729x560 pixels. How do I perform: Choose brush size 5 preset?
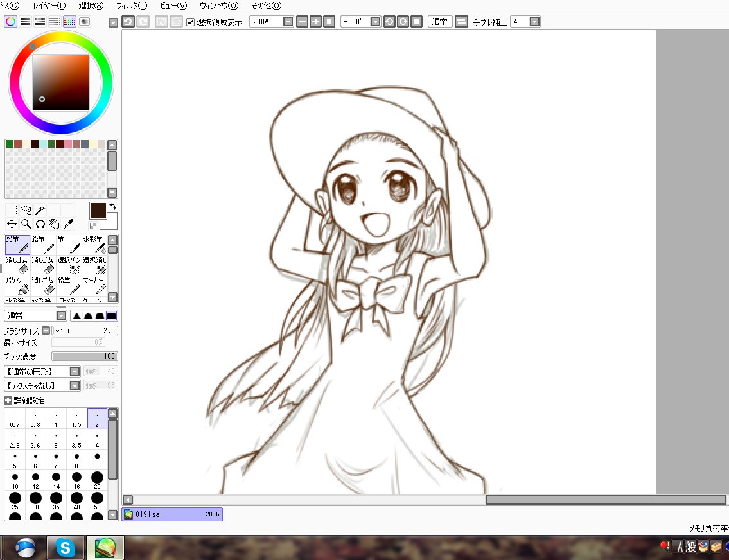tap(15, 460)
